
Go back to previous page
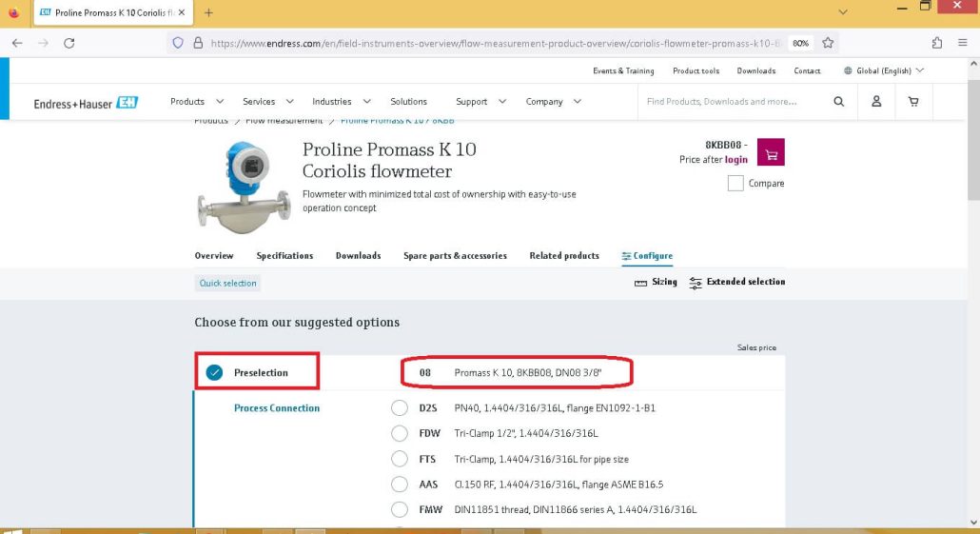click(x=17, y=43)
